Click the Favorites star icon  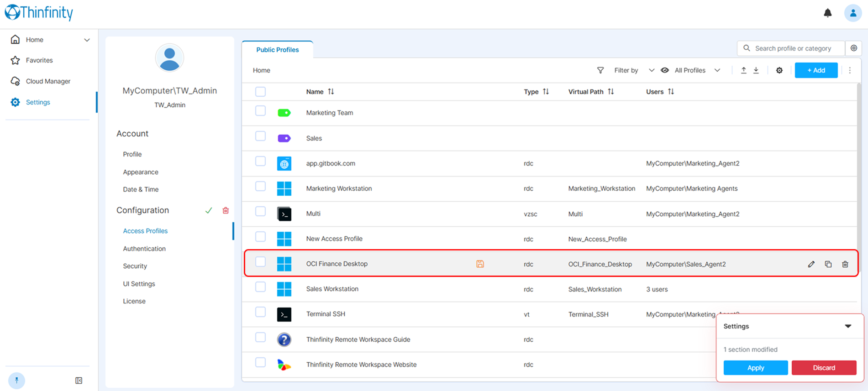tap(15, 60)
